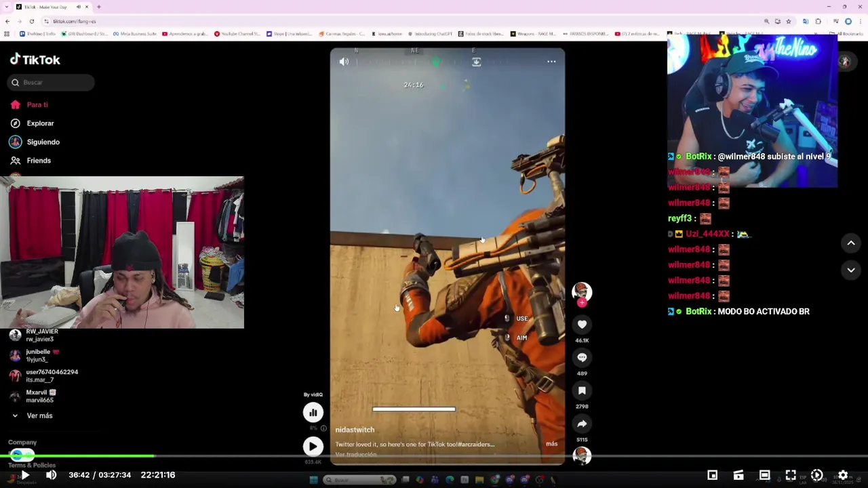This screenshot has width=868, height=488.
Task: Expand the caption with más
Action: coord(552,444)
